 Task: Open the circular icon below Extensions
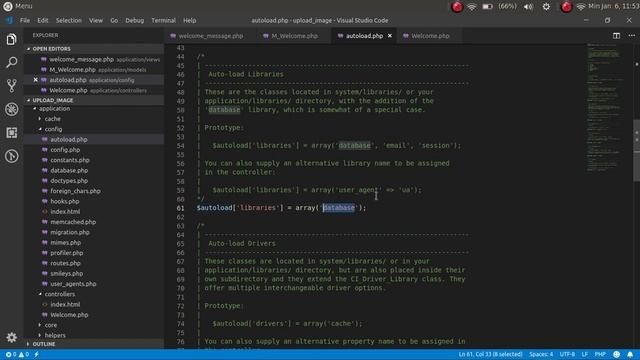[x=11, y=156]
